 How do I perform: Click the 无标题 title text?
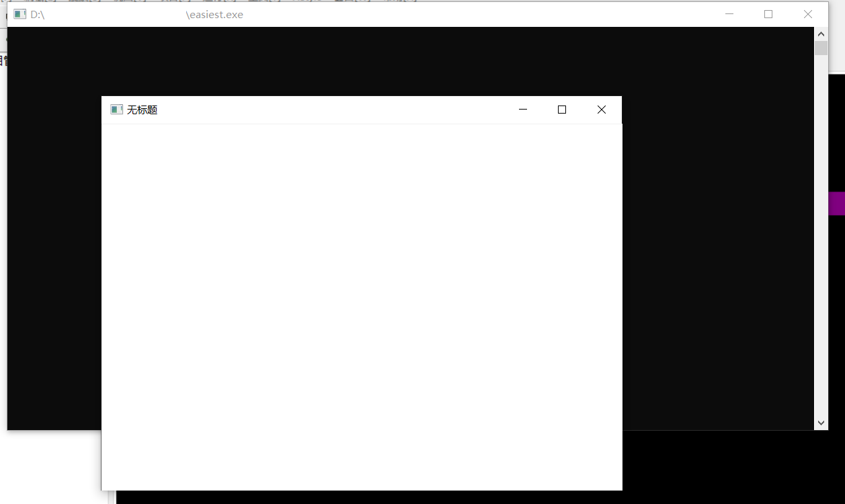pyautogui.click(x=142, y=110)
